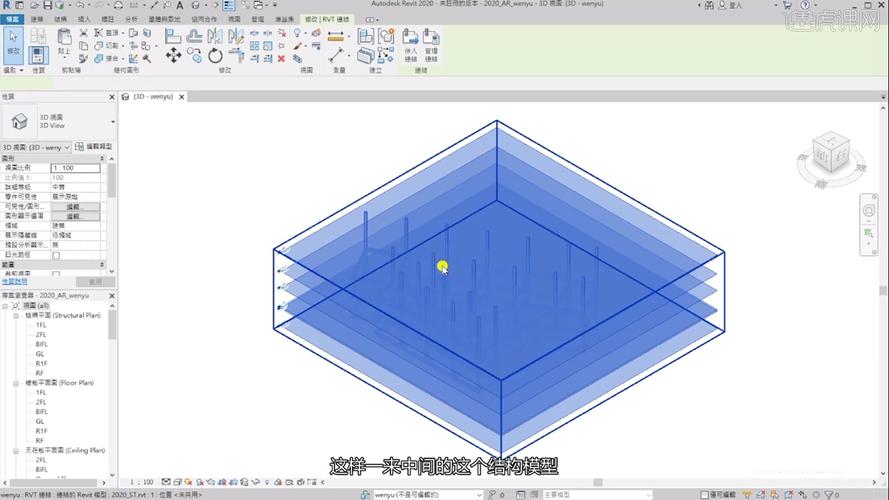
Task: Click the Filter icon in status bar
Action: click(x=830, y=495)
